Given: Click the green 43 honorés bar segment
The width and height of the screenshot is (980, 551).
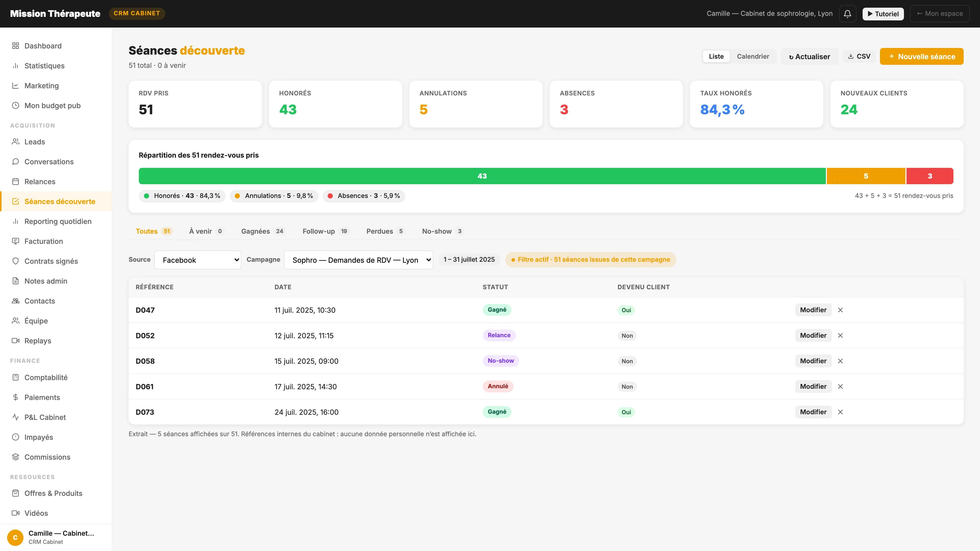Looking at the screenshot, I should coord(482,176).
